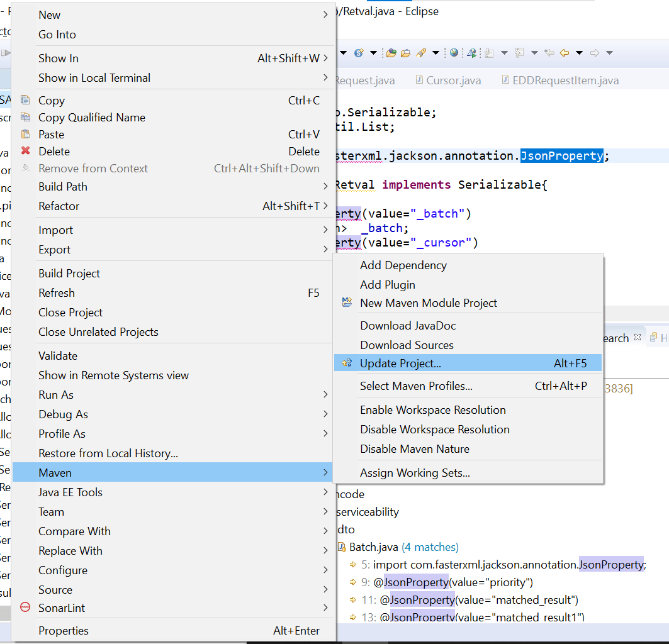The width and height of the screenshot is (669, 644).
Task: Click the New Maven Module Project icon
Action: pyautogui.click(x=347, y=303)
